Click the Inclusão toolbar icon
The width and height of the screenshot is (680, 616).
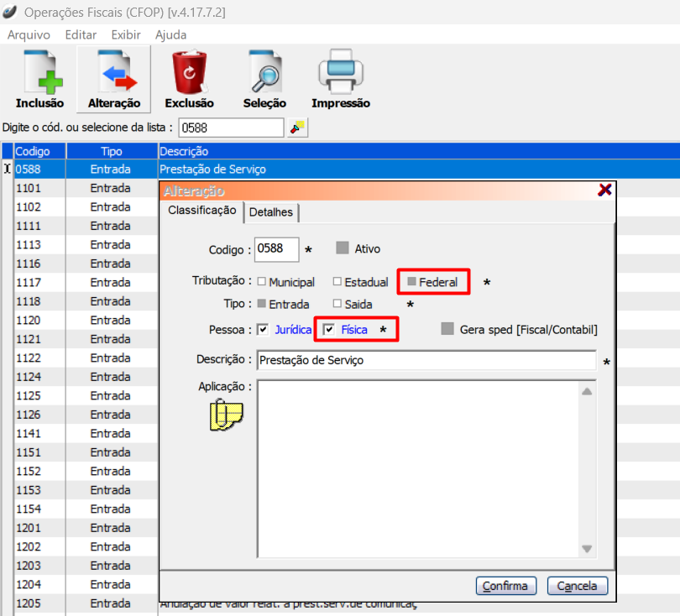click(x=39, y=74)
